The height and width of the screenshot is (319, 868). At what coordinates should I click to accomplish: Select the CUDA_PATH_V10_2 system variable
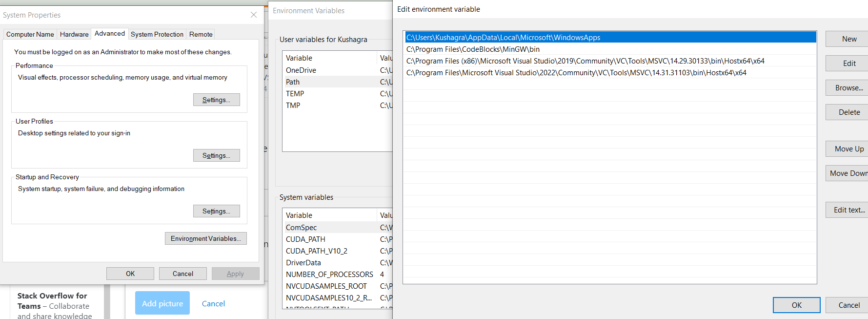[338, 251]
